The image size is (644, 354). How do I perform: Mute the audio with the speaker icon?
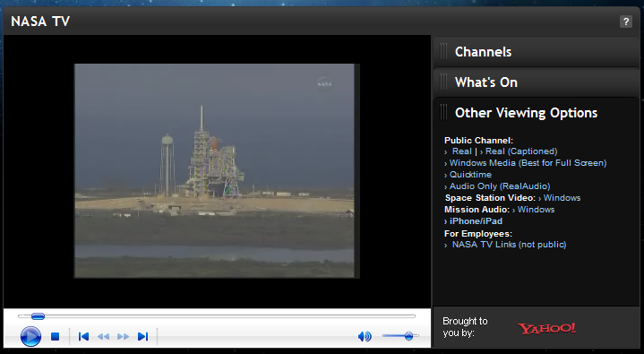(365, 337)
